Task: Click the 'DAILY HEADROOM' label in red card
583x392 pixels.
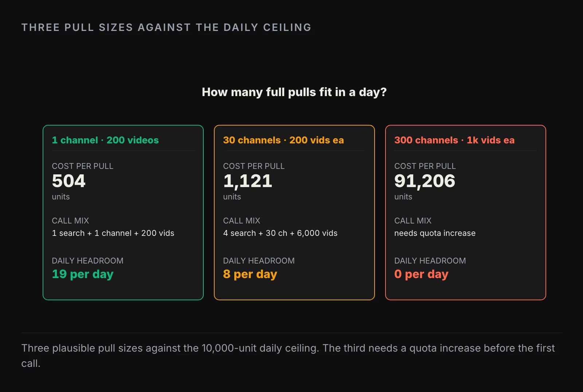Action: [430, 261]
